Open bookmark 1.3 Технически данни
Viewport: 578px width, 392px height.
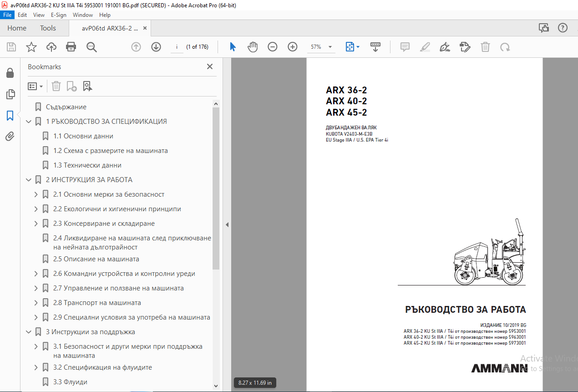click(x=87, y=165)
